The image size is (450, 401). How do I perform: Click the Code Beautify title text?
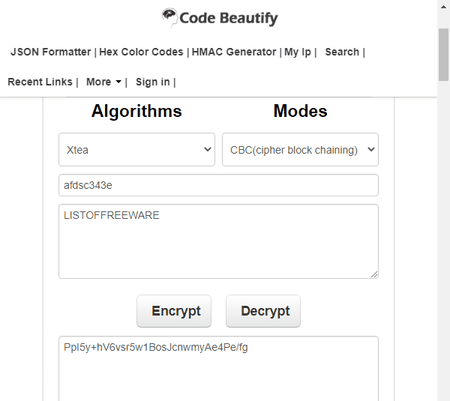(229, 18)
